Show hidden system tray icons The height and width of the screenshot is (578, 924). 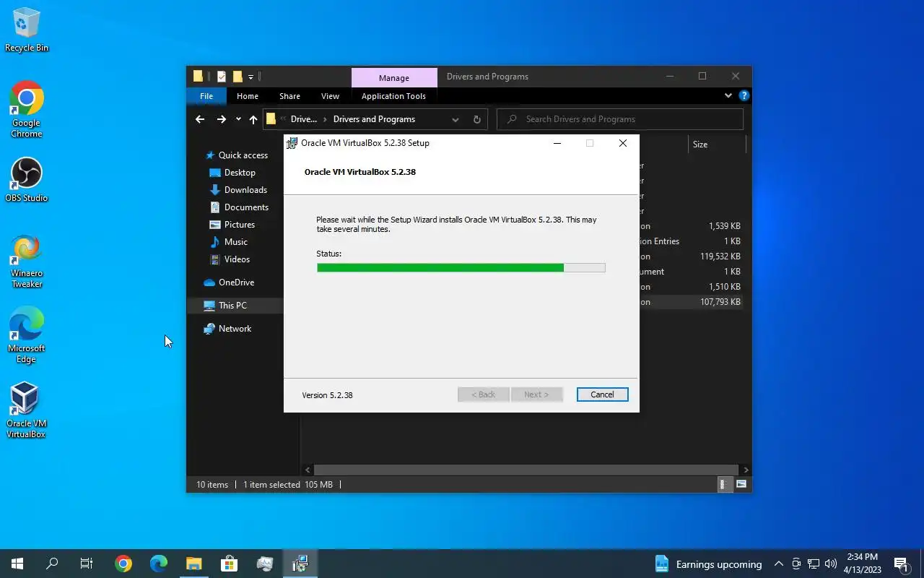click(x=779, y=564)
